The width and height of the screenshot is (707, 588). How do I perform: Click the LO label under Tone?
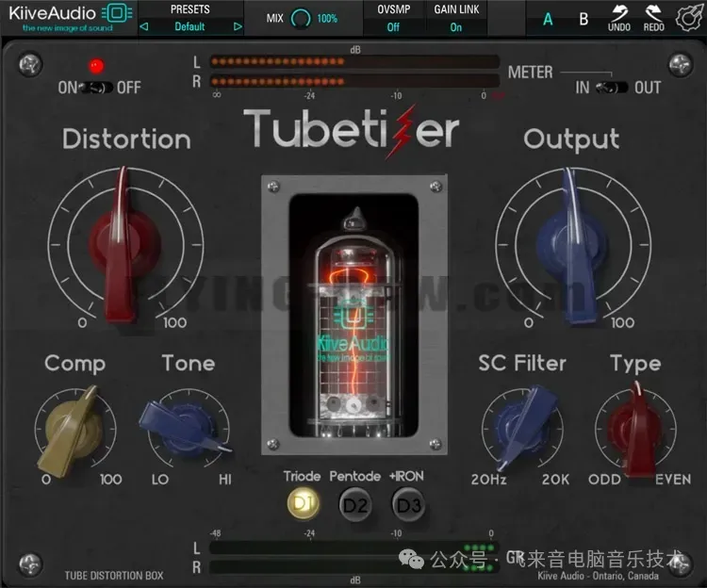pos(160,480)
